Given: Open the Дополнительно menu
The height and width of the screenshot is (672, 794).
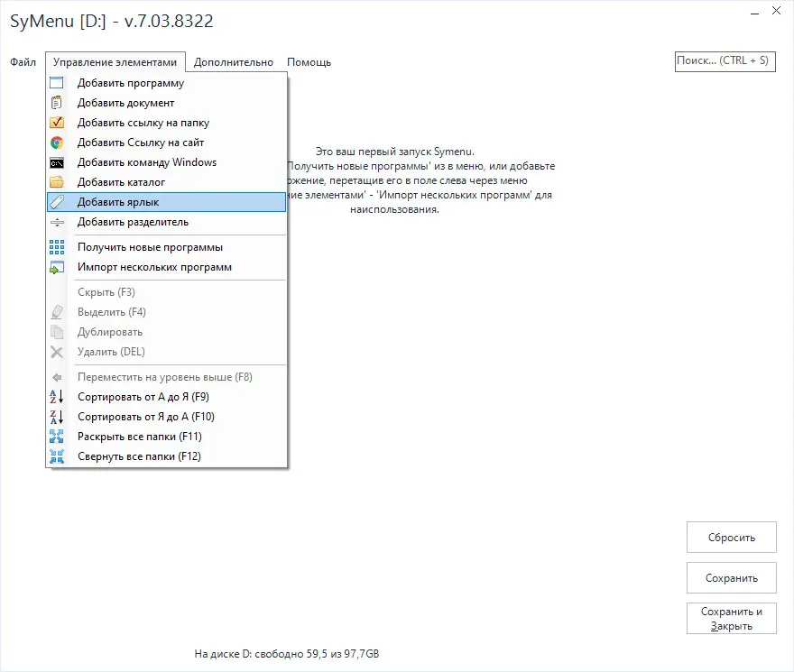Looking at the screenshot, I should pos(234,62).
